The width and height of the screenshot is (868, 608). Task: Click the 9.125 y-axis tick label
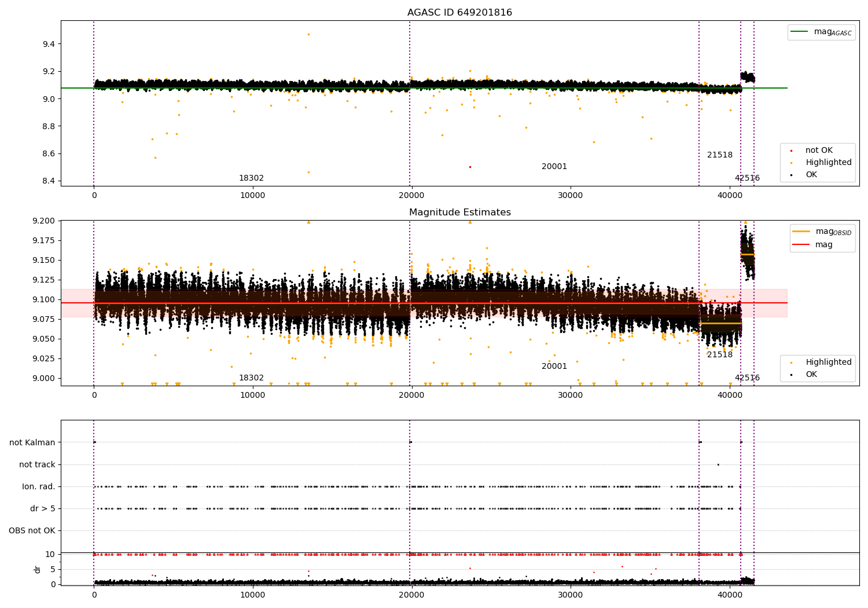43,280
